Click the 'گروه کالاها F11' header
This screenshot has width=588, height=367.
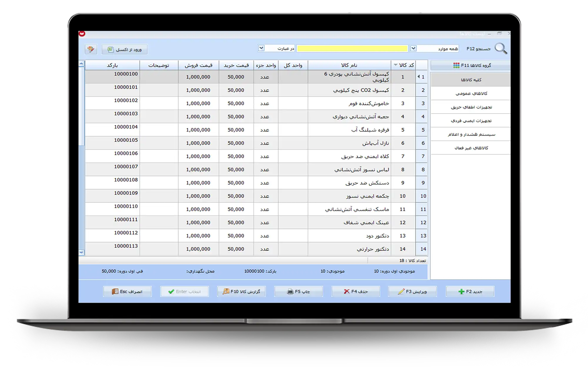(x=471, y=65)
